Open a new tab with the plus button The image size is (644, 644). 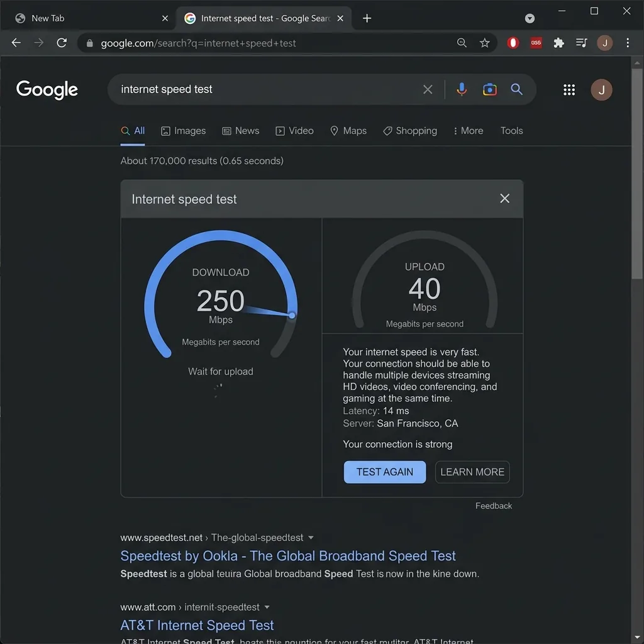pyautogui.click(x=367, y=18)
